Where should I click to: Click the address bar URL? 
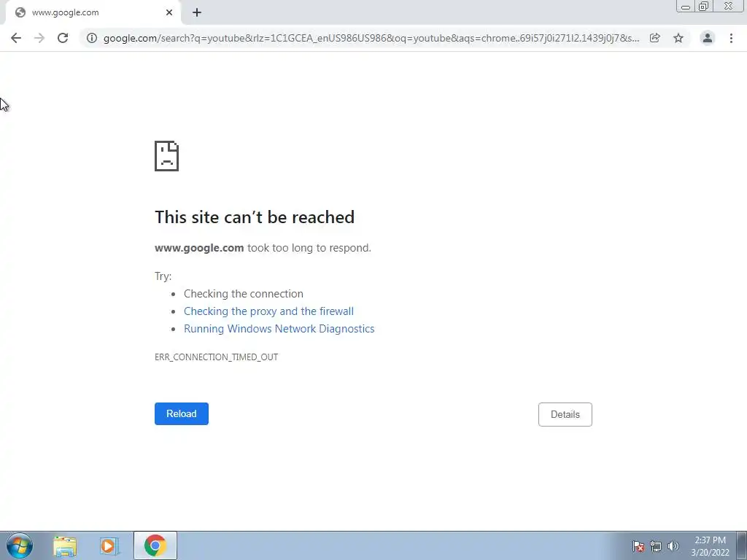click(371, 38)
